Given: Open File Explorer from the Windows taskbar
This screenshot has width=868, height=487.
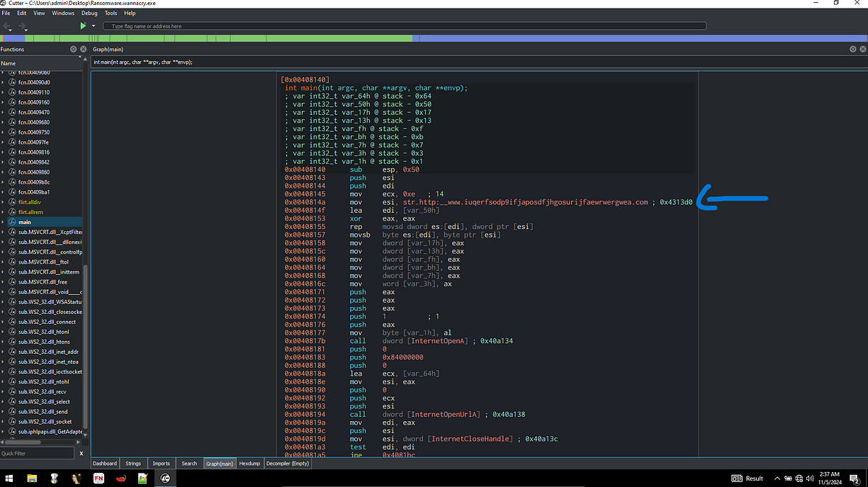Looking at the screenshot, I should pyautogui.click(x=33, y=478).
